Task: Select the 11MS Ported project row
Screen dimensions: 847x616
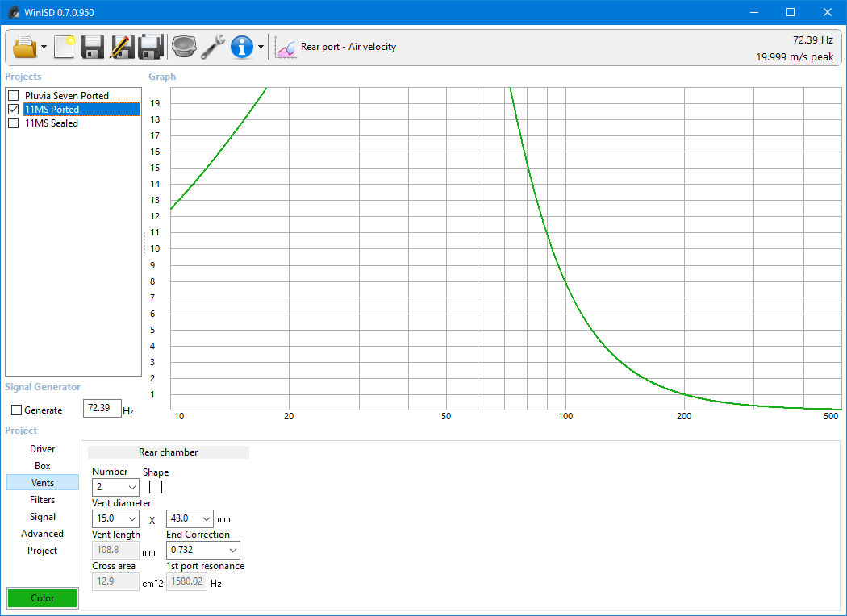Action: tap(81, 109)
